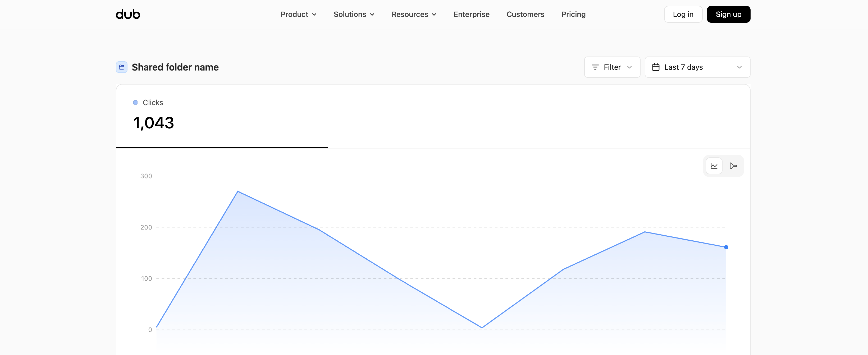Click the filter lines icon on Filter button

pos(595,67)
